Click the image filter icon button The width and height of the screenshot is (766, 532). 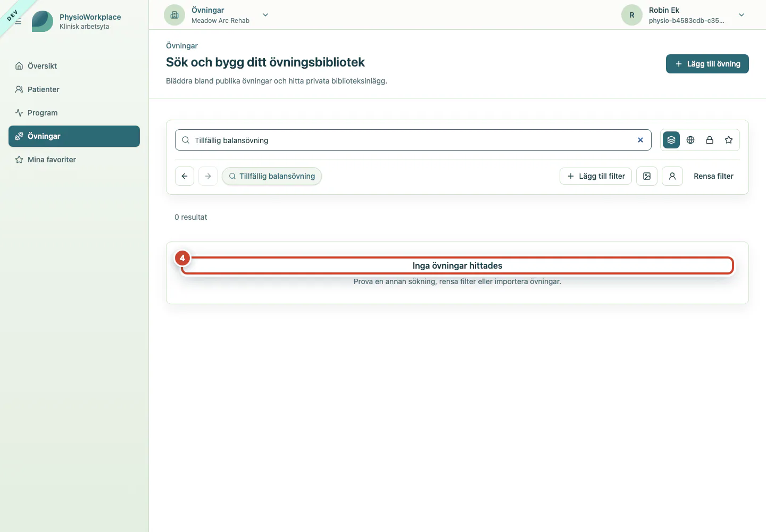(x=647, y=176)
